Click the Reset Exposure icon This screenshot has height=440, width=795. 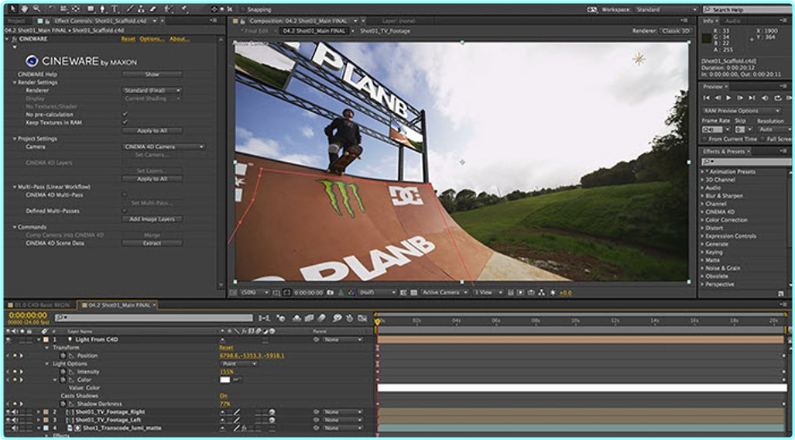click(x=553, y=292)
